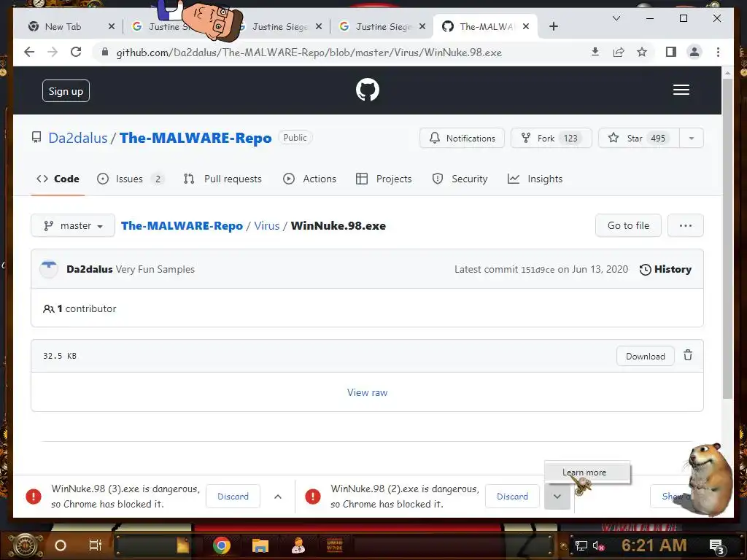The image size is (747, 560).
Task: Click the muted volume tray icon
Action: point(598,545)
